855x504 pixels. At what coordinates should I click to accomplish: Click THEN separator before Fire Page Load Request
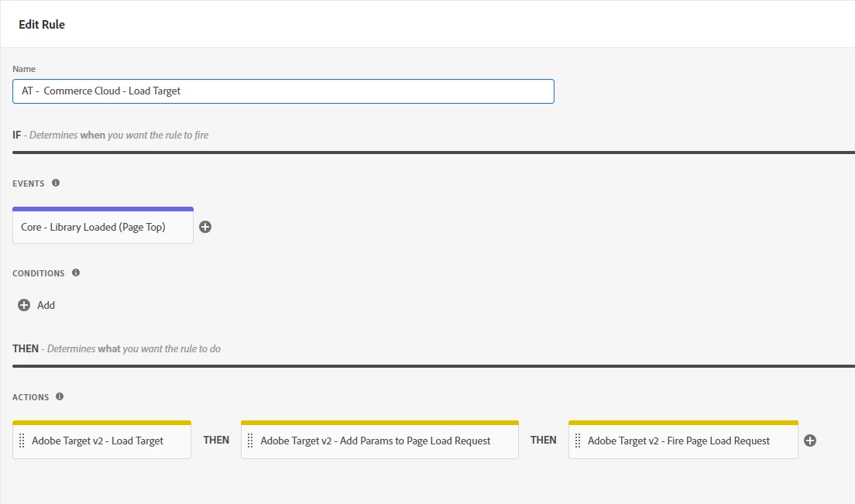click(543, 440)
